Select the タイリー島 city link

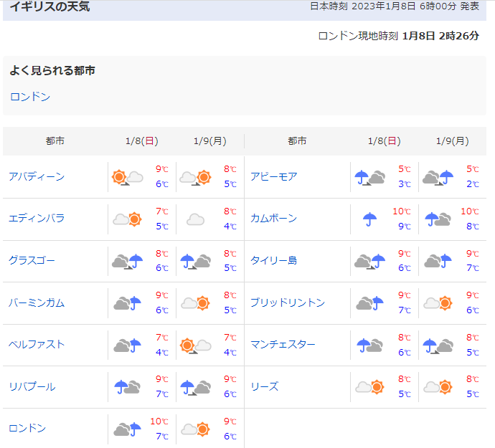(273, 260)
